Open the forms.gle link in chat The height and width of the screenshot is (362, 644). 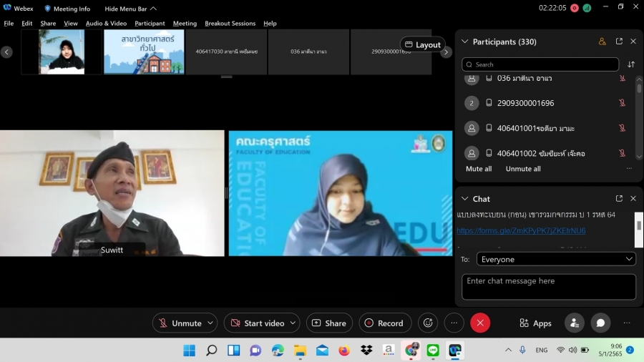pos(521,230)
